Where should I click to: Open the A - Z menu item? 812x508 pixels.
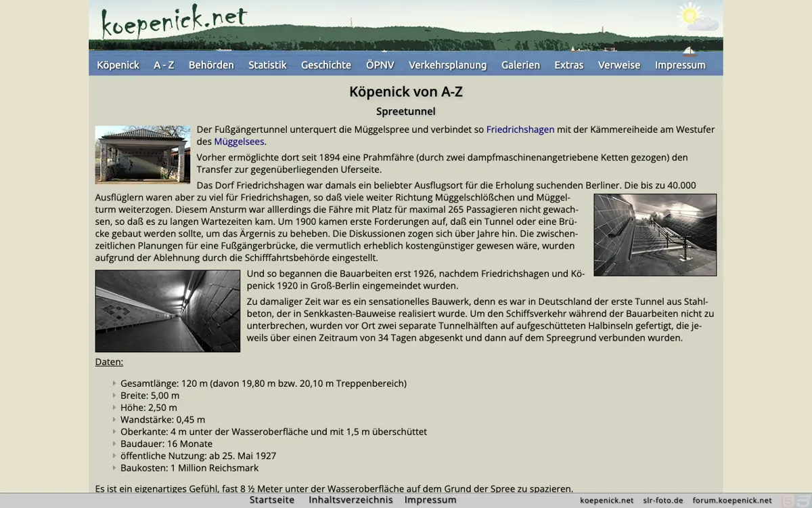point(164,65)
